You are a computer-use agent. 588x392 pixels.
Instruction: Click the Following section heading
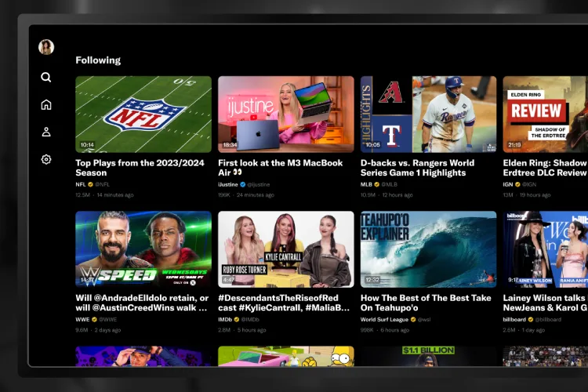tap(98, 60)
